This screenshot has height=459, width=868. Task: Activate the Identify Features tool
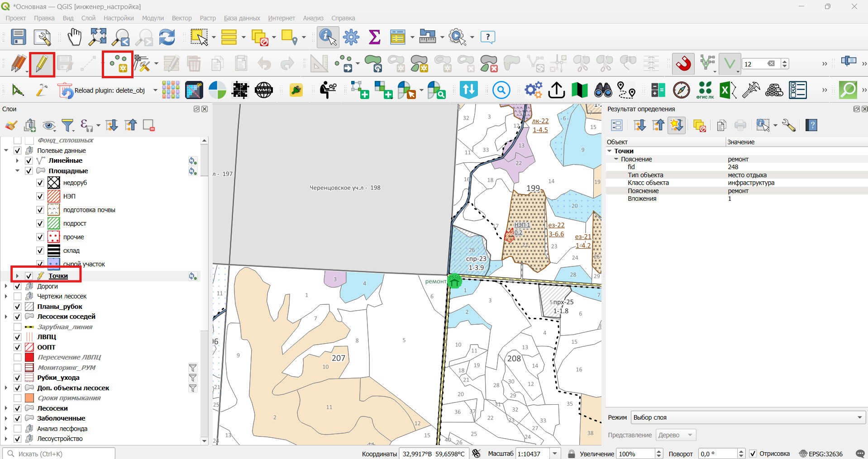coord(328,37)
